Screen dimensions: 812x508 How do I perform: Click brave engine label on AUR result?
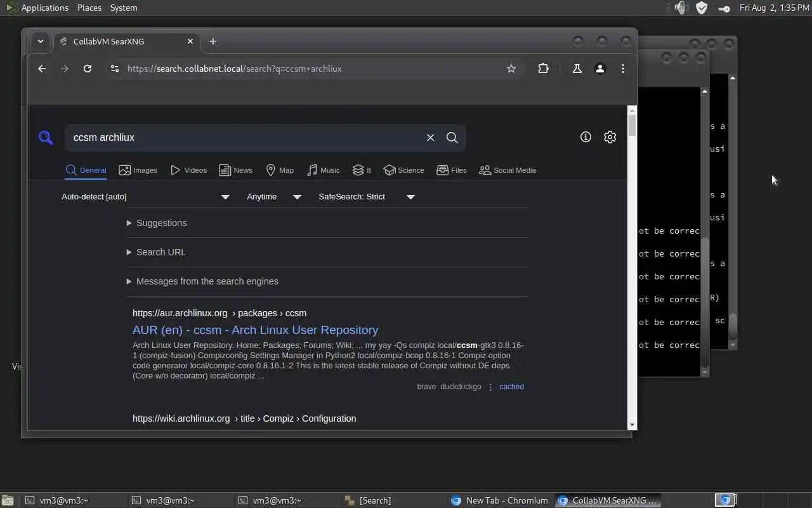pos(427,387)
